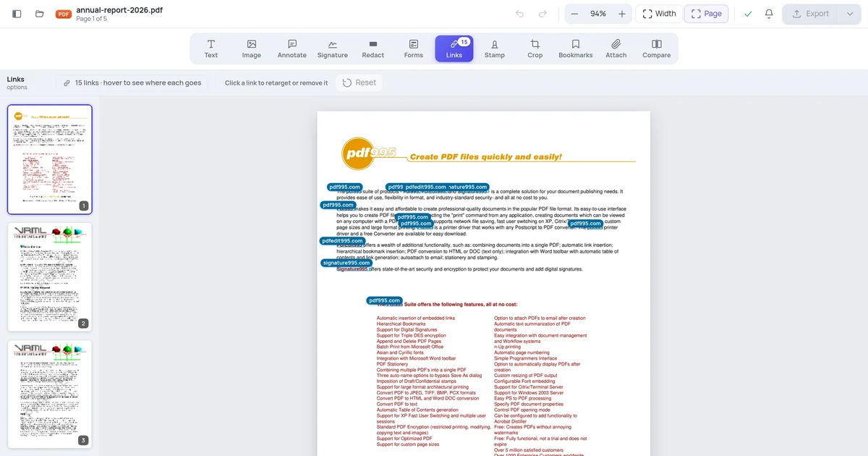Screen dimensions: 868x456
Task: Fit document to Page
Action: tap(707, 14)
